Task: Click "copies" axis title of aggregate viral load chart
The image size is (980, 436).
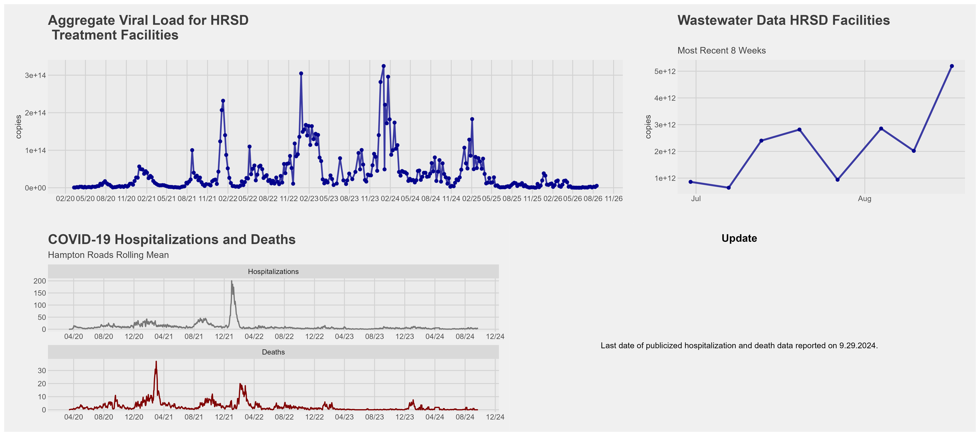Action: pyautogui.click(x=18, y=127)
